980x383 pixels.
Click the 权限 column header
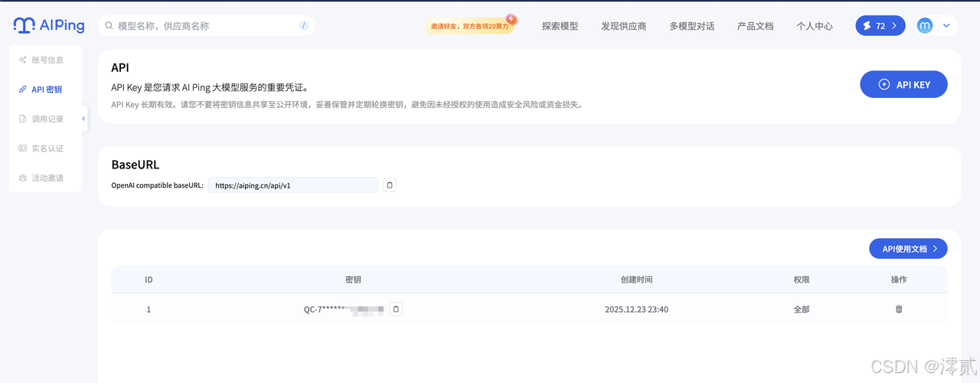tap(802, 280)
